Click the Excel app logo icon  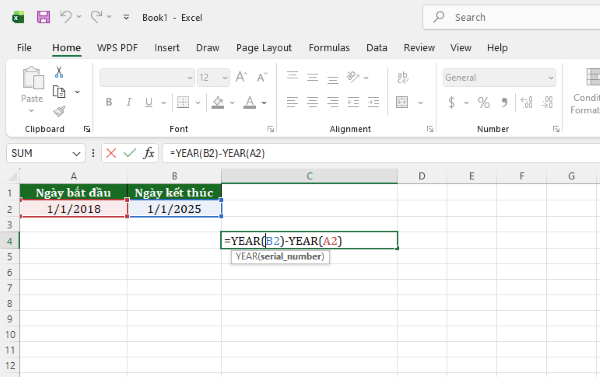(x=18, y=17)
